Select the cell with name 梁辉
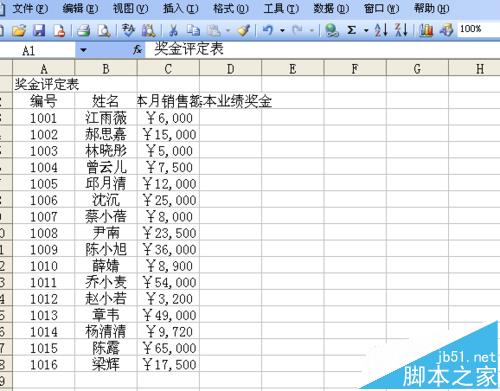Image resolution: width=500 pixels, height=391 pixels. (106, 364)
